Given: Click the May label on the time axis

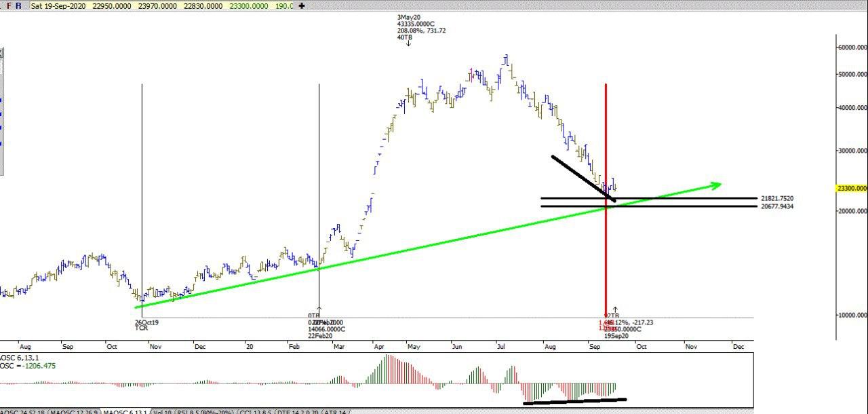Looking at the screenshot, I should click(x=414, y=346).
